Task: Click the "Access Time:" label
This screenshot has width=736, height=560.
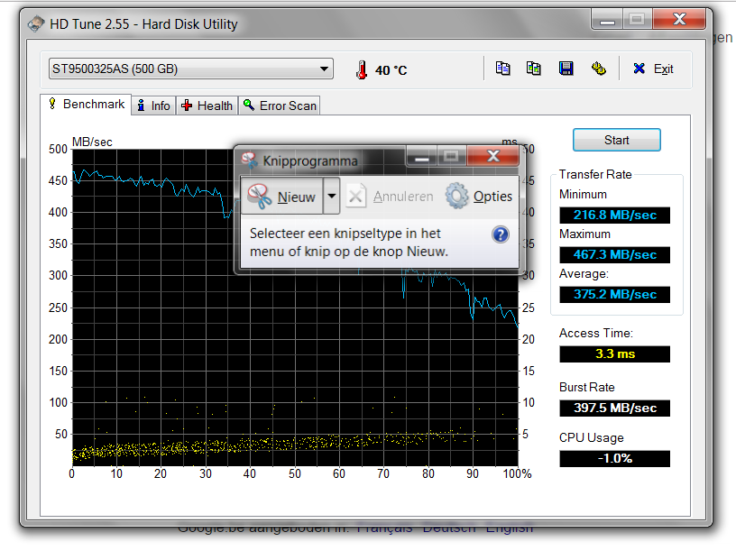Action: pyautogui.click(x=596, y=334)
